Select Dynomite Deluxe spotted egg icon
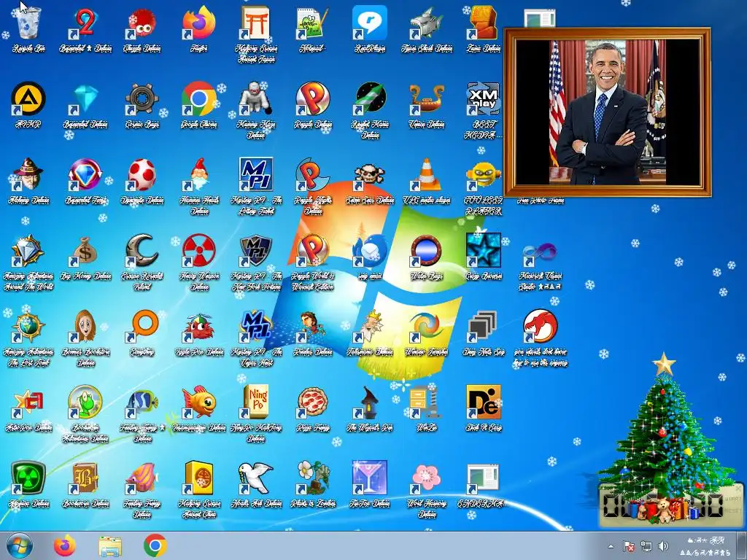Image resolution: width=747 pixels, height=560 pixels. pyautogui.click(x=142, y=174)
